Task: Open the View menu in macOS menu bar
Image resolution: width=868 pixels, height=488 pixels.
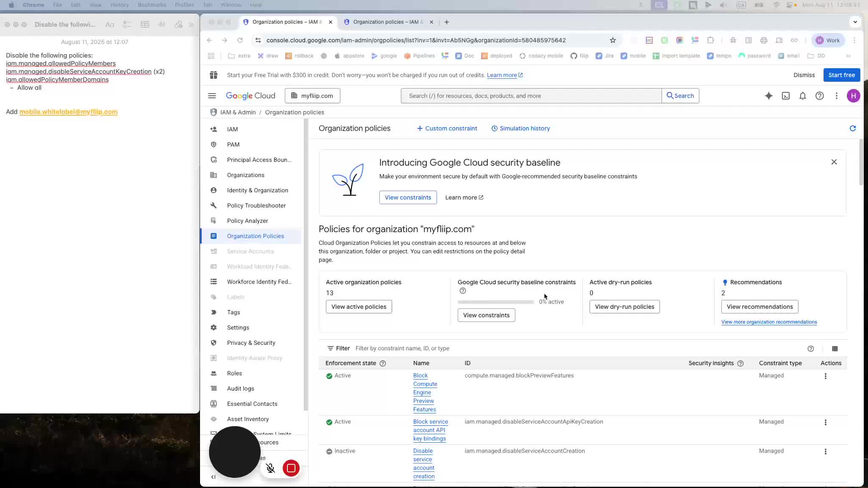Action: tap(95, 5)
